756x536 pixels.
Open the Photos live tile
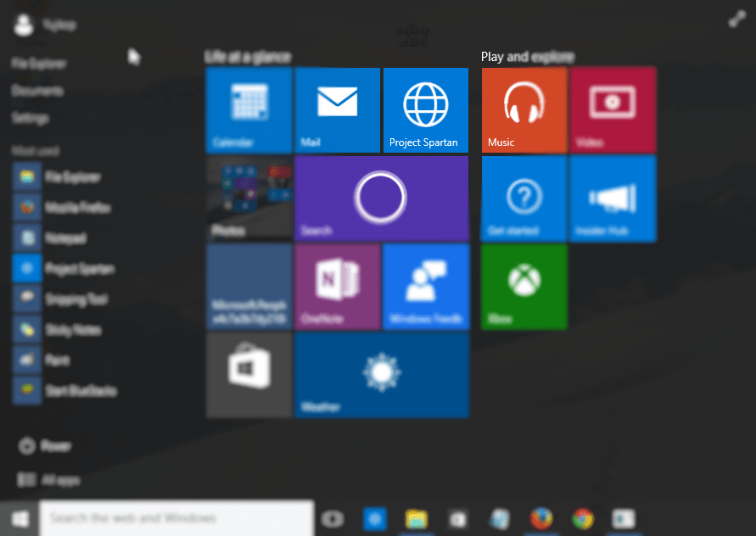[x=249, y=198]
